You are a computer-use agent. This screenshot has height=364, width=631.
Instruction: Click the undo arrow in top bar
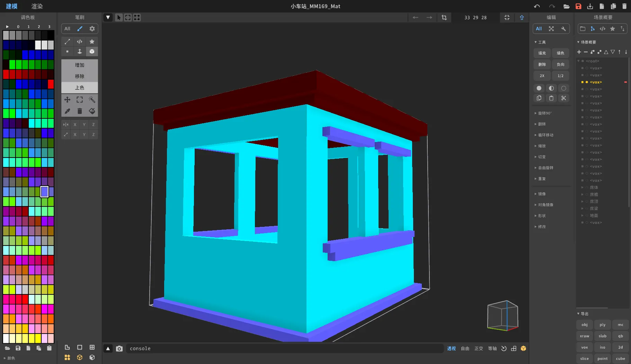click(537, 6)
